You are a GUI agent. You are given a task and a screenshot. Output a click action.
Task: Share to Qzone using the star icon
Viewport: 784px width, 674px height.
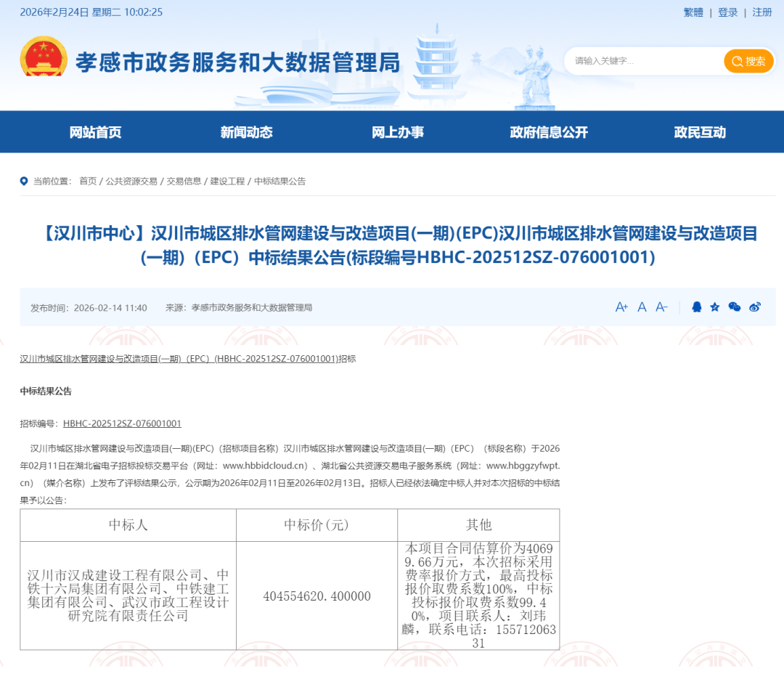[x=715, y=307]
